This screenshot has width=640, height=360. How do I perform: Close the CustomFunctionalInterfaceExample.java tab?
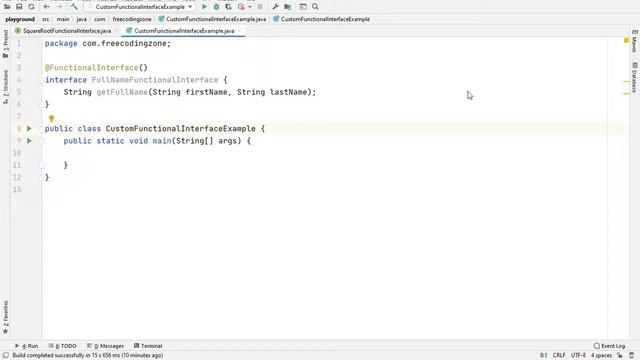pyautogui.click(x=240, y=31)
